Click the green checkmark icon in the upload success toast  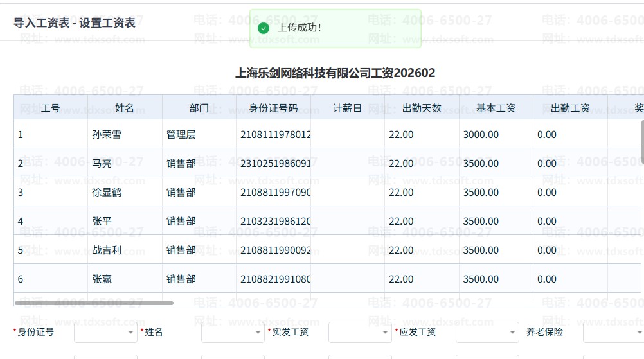263,28
